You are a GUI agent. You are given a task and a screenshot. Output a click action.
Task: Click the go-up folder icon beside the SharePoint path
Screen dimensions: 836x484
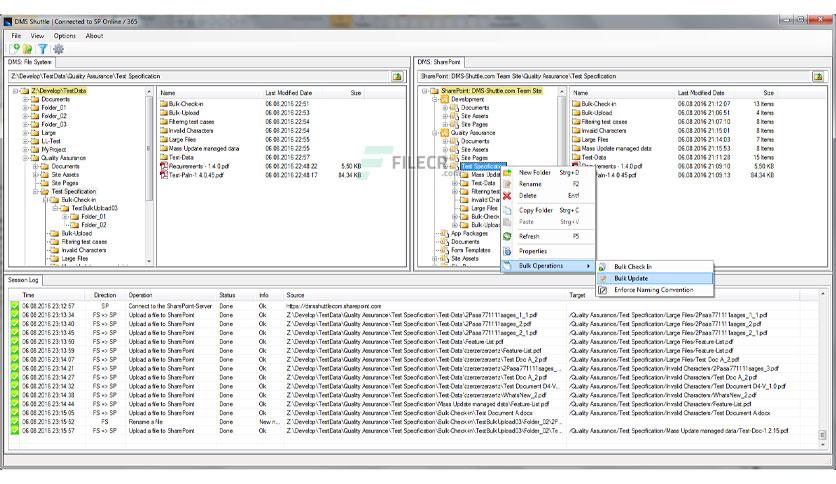pos(818,76)
